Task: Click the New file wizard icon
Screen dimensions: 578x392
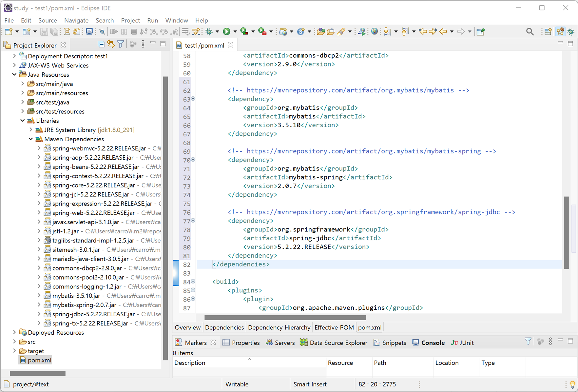Action: click(x=9, y=31)
